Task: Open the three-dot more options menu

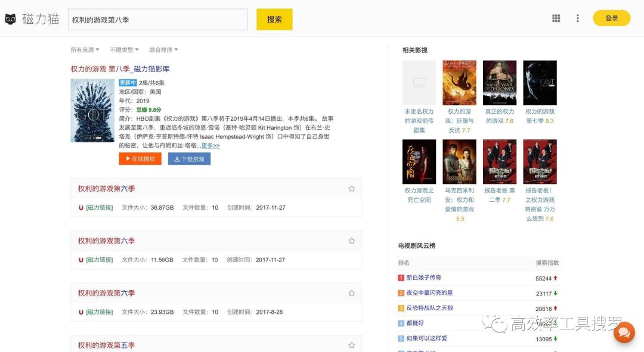Action: pyautogui.click(x=577, y=18)
